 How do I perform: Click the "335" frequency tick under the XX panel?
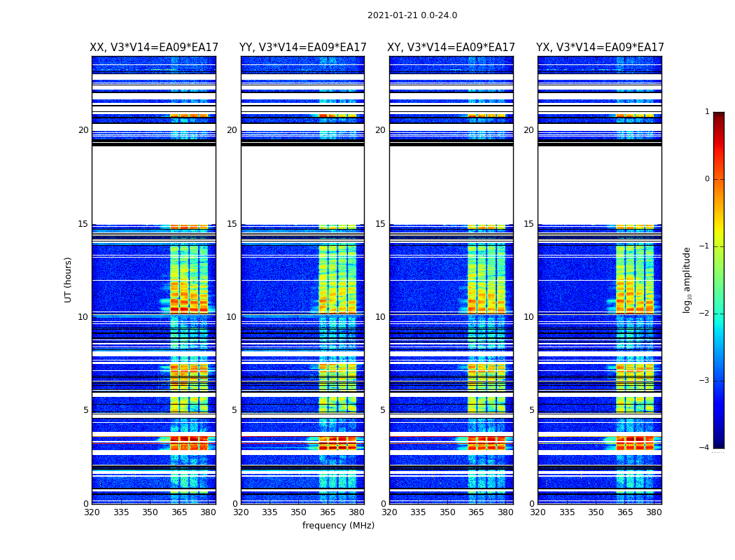tap(121, 512)
